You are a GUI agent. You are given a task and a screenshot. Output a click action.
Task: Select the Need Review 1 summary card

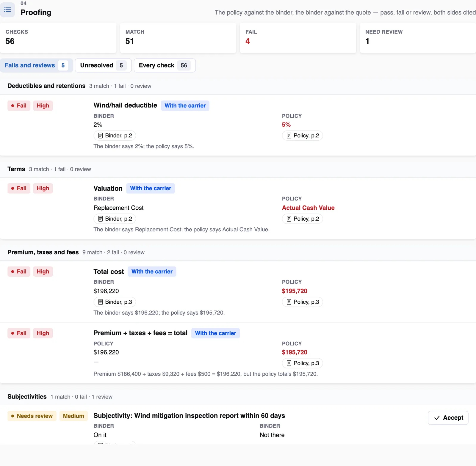coord(418,38)
